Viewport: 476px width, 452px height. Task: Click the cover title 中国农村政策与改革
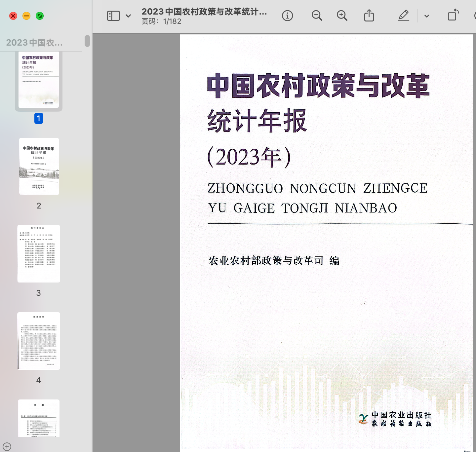318,86
